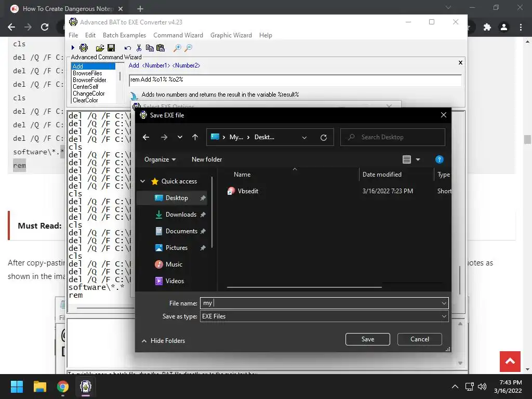The width and height of the screenshot is (532, 399).
Task: Expand the address bar path dropdown
Action: click(x=304, y=137)
